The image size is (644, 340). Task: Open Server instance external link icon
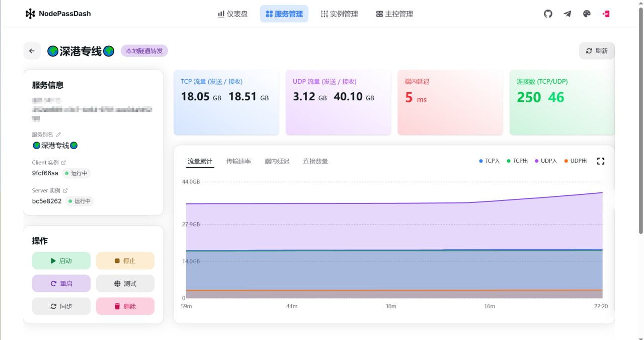coord(65,191)
